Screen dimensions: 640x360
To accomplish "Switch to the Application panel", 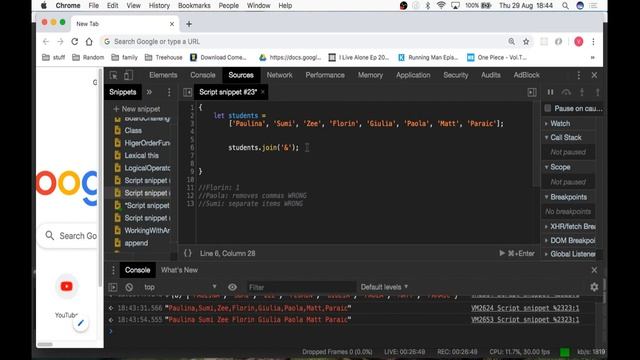I will pos(413,75).
